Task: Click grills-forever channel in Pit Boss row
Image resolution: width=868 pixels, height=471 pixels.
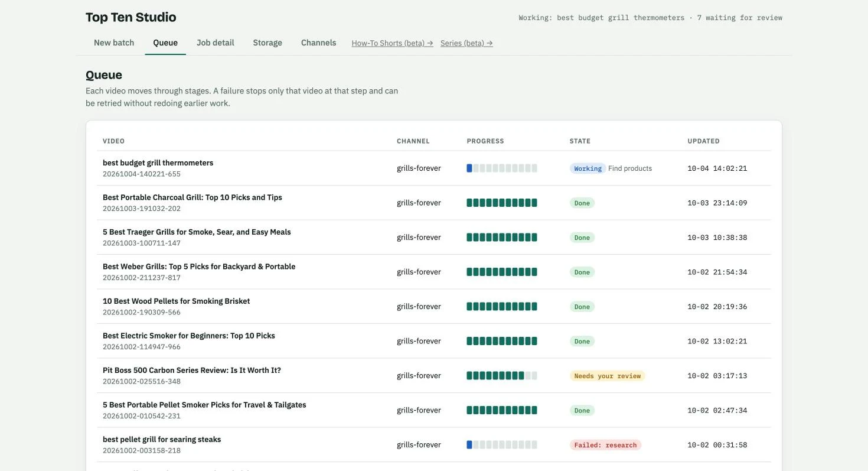Action: coord(419,376)
